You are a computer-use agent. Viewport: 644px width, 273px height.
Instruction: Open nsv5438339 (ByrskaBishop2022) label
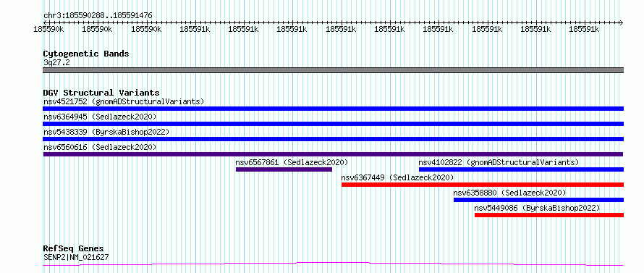(x=106, y=132)
